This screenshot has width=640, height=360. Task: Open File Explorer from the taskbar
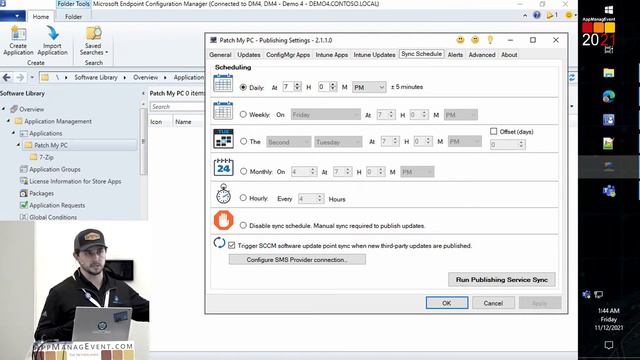tap(609, 73)
